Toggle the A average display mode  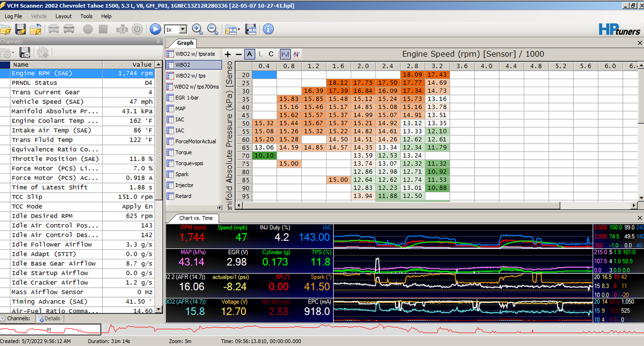249,53
